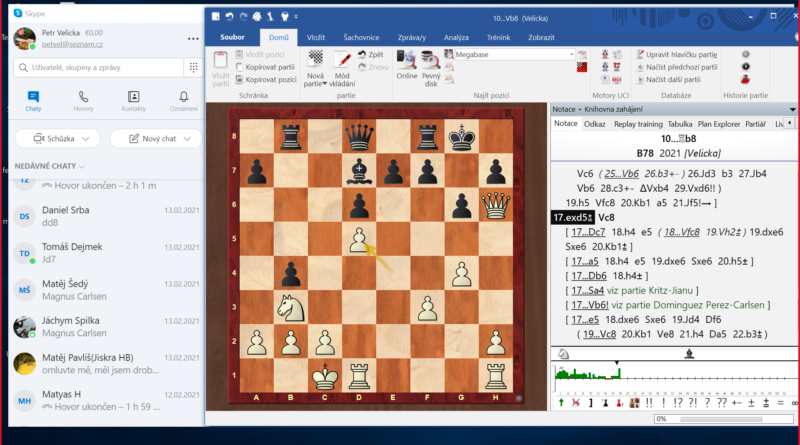Screen dimensions: 800x445
Task: Click Načíst předchozí partii
Action: (677, 67)
